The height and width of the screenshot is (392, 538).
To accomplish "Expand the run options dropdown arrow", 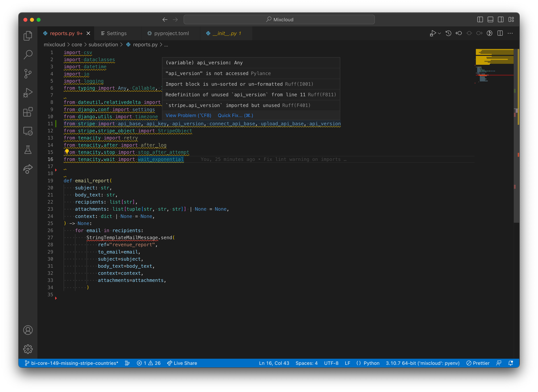I will click(440, 33).
